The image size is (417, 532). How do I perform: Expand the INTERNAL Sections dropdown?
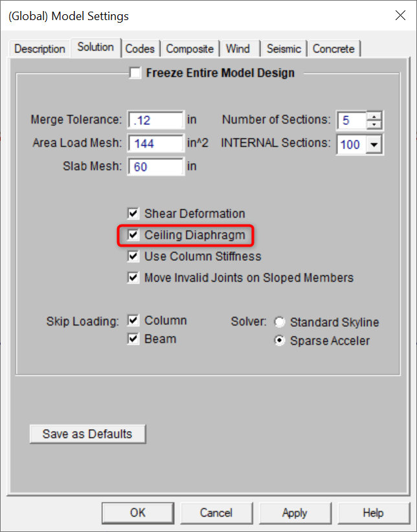pos(374,144)
